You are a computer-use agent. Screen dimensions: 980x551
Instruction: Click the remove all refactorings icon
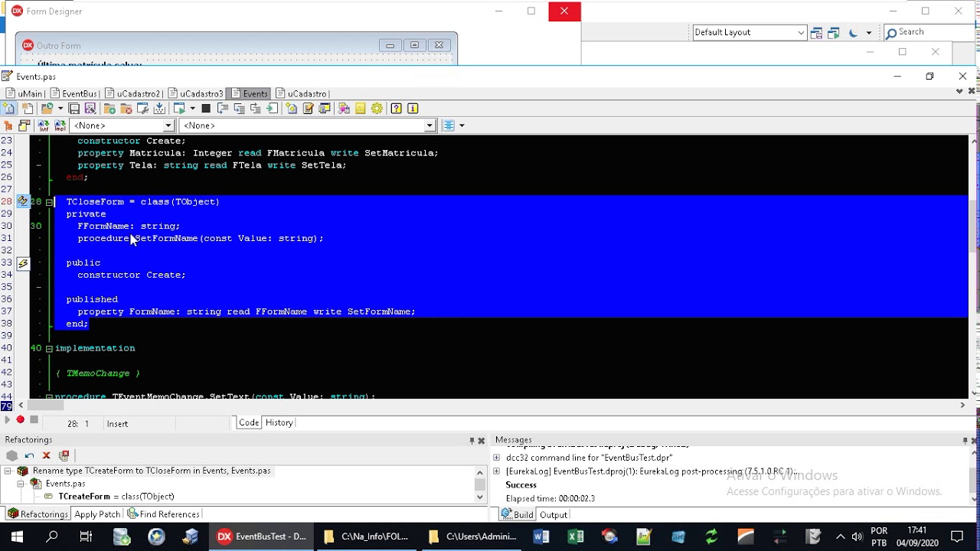[x=64, y=455]
